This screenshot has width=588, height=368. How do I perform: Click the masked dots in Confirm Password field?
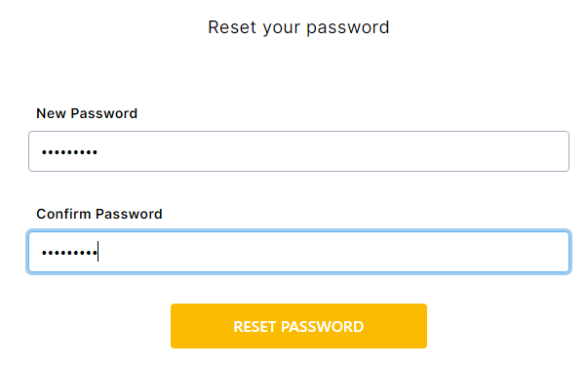click(x=69, y=253)
